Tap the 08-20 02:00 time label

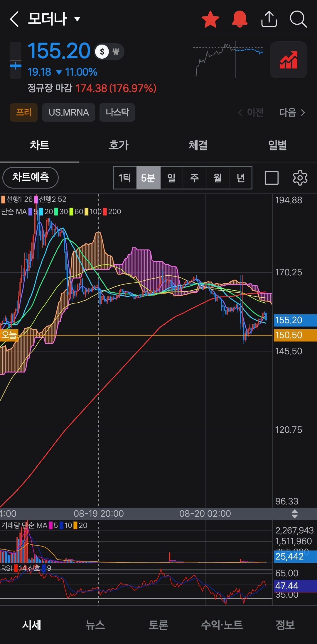click(205, 514)
